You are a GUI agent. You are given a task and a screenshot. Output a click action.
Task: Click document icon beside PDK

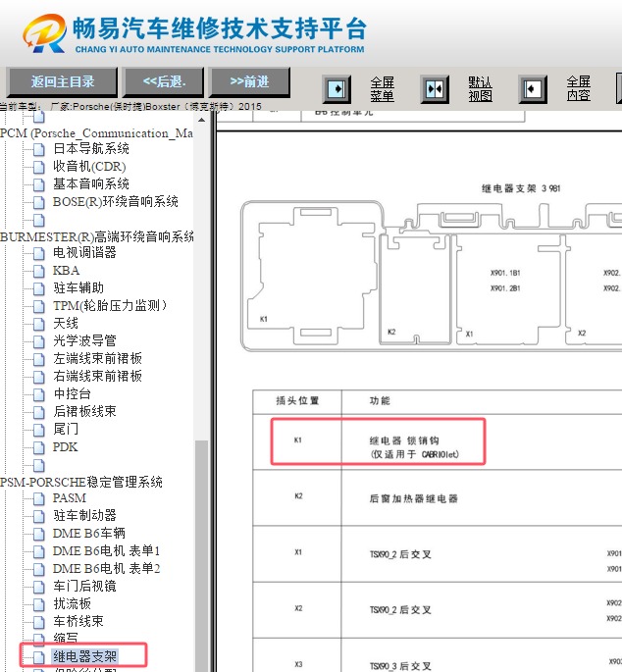click(39, 448)
